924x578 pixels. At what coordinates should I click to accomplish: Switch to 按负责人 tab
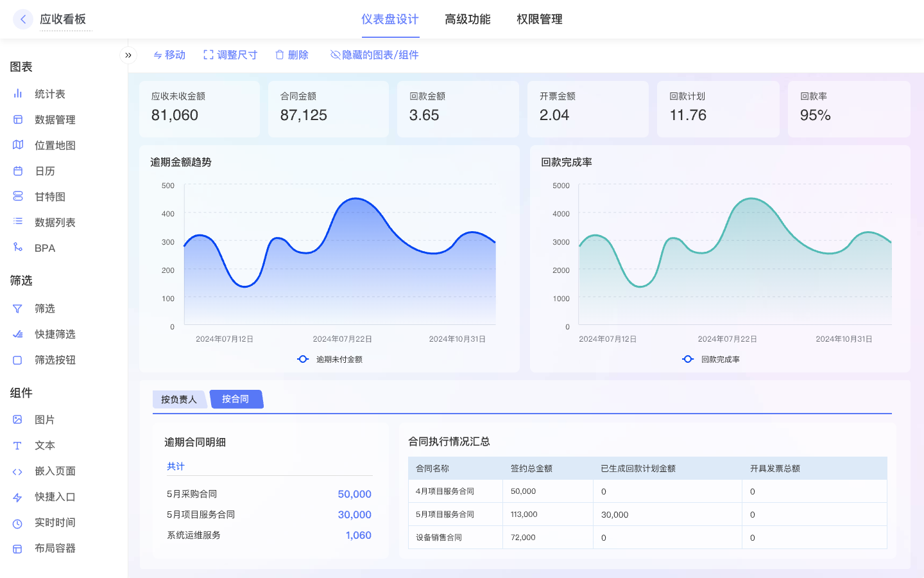pyautogui.click(x=179, y=399)
